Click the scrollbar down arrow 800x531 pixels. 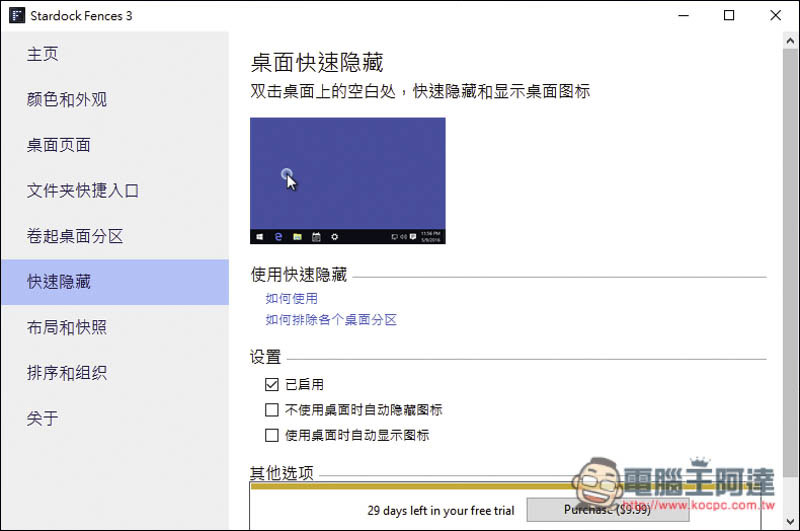[x=790, y=521]
